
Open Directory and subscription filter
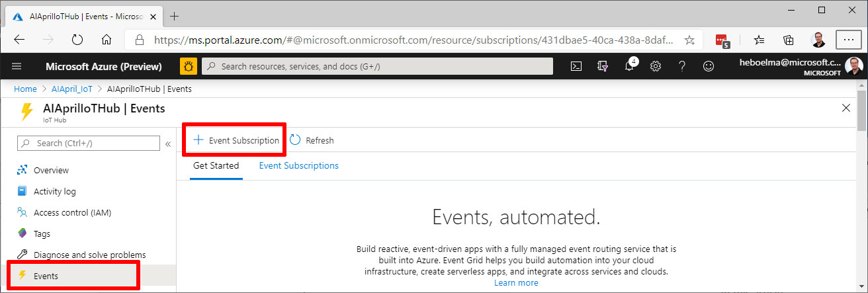(603, 66)
